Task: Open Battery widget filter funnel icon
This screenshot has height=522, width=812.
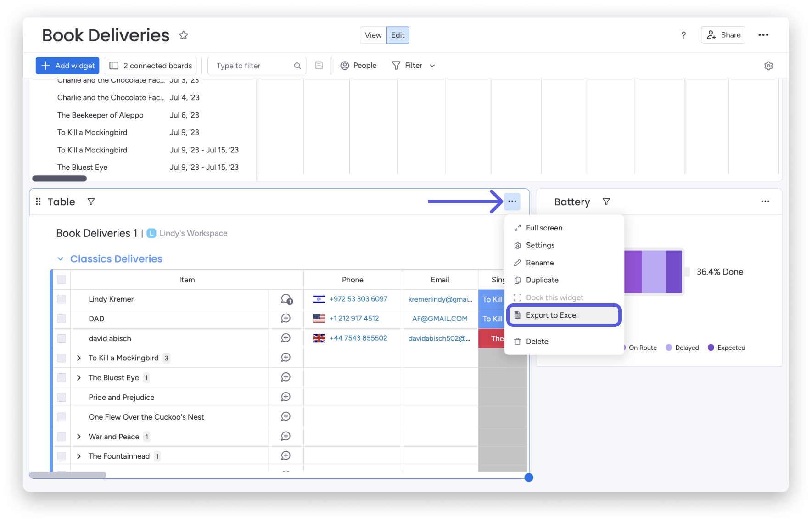Action: pos(606,202)
